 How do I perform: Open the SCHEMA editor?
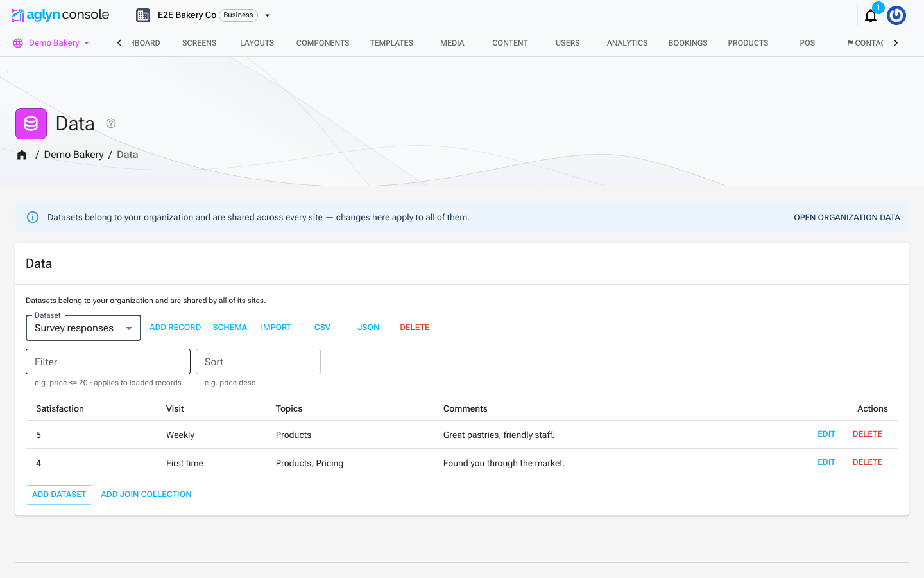pos(230,328)
